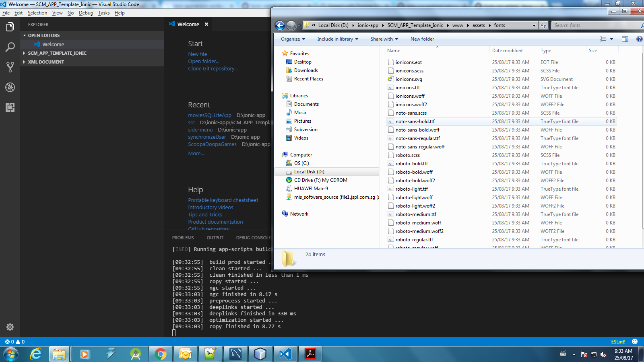Switch to the OUTPUT panel tab
Image resolution: width=644 pixels, height=362 pixels.
coord(215,238)
